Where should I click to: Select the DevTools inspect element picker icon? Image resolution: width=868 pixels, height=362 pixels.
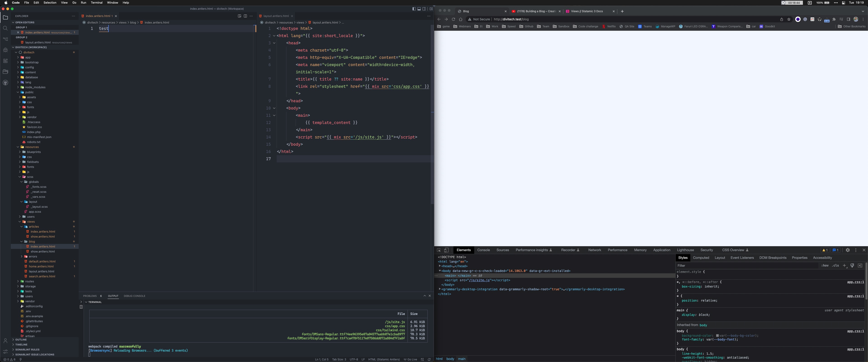(439, 250)
